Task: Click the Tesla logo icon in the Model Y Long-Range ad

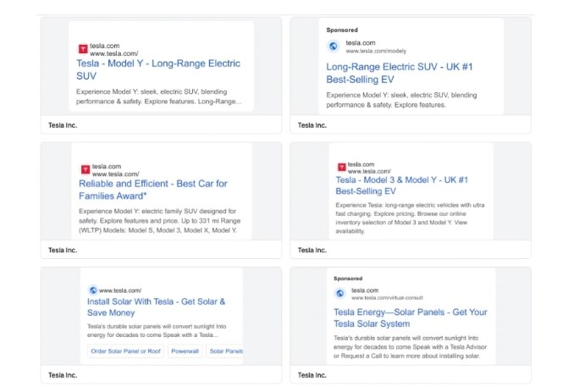Action: click(x=83, y=49)
